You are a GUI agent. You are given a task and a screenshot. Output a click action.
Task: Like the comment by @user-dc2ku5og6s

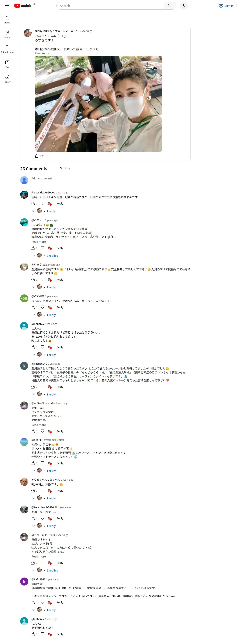pos(33,204)
